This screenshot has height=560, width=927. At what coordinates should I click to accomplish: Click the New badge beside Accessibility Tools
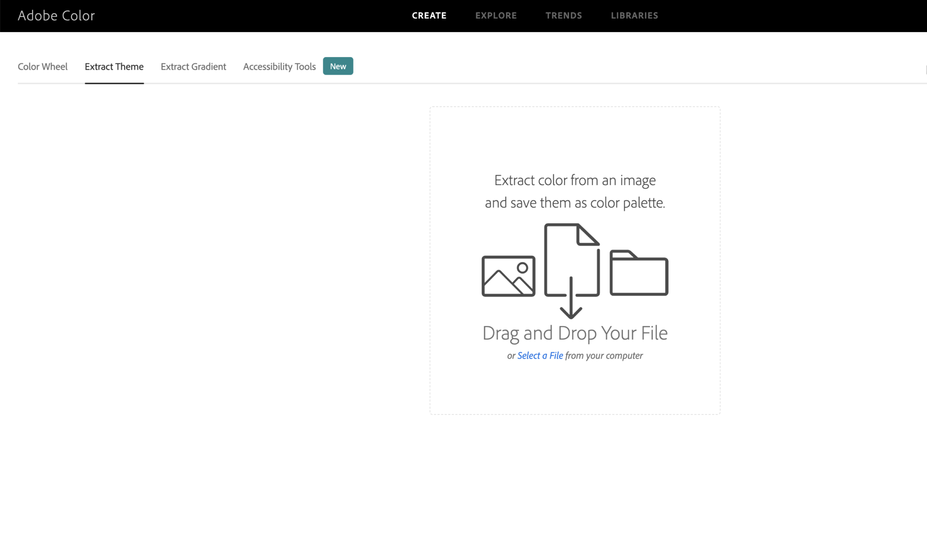pyautogui.click(x=338, y=66)
